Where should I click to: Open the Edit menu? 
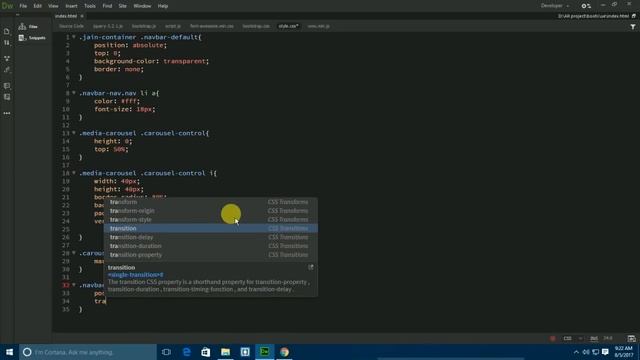coord(38,6)
